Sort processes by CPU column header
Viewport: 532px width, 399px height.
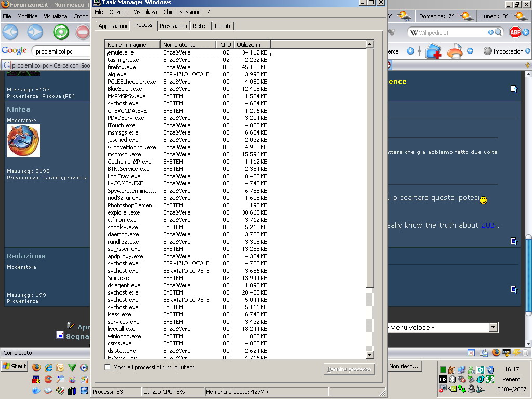225,45
